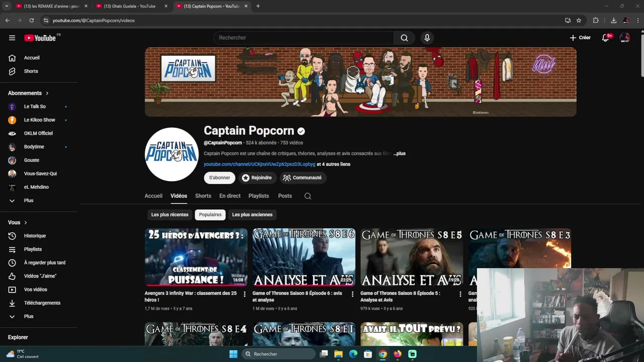The image size is (644, 362).
Task: Switch to the channel Shorts tab
Action: tap(203, 196)
